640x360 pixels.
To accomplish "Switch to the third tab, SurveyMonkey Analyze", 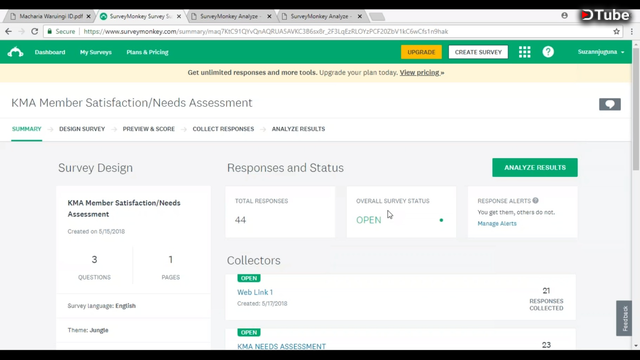I will 231,16.
